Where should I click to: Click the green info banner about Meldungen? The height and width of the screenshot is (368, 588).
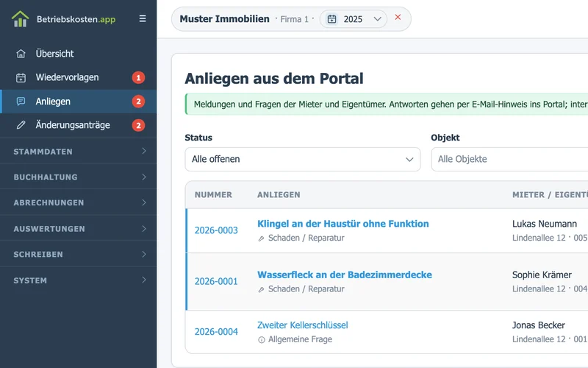click(387, 105)
